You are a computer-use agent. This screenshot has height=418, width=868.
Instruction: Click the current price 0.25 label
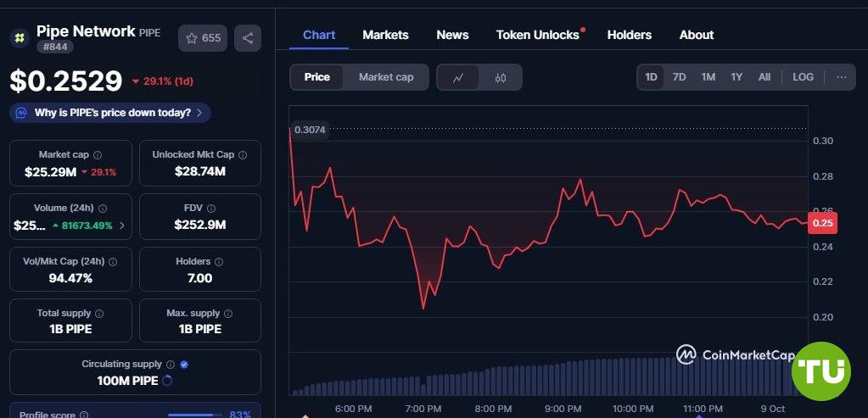click(x=822, y=223)
